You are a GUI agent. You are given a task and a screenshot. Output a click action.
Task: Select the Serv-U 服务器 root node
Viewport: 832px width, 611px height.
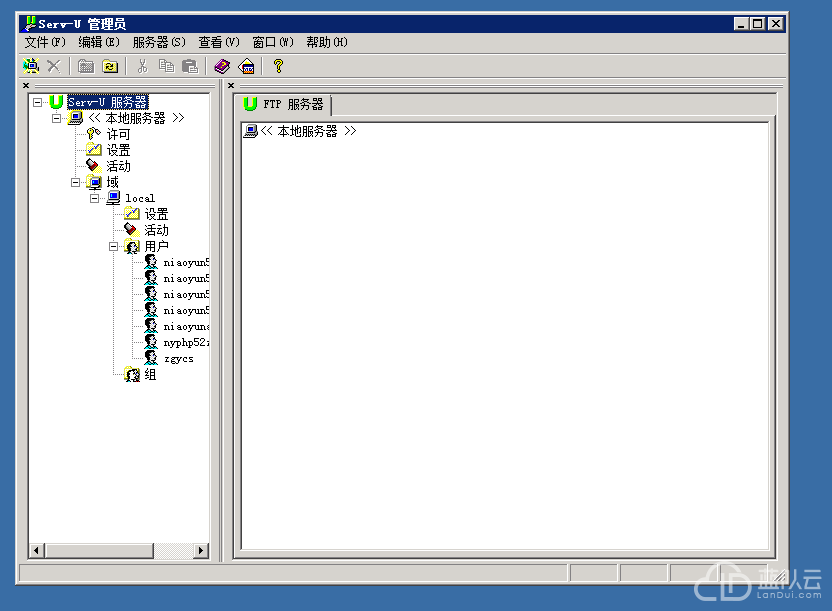(108, 102)
